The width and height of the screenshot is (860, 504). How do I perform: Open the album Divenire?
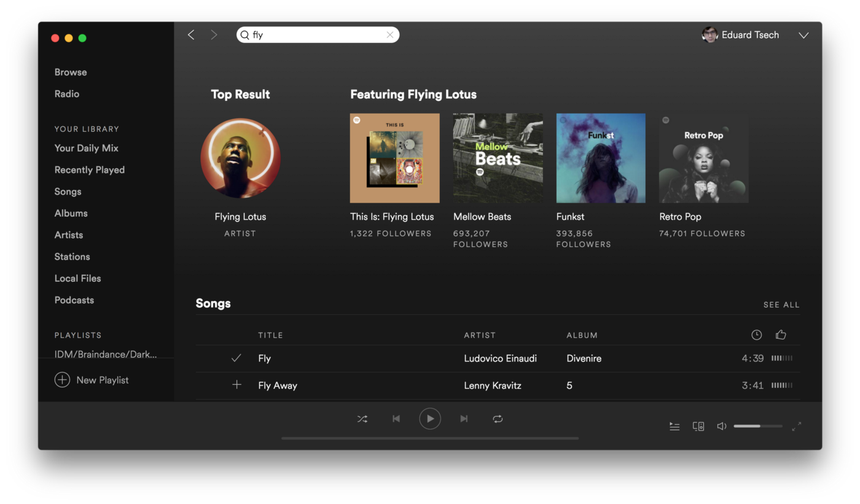(x=584, y=359)
